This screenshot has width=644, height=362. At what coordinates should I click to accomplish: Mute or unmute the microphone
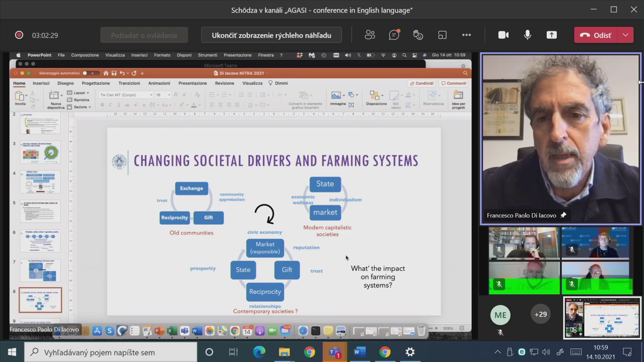[527, 35]
